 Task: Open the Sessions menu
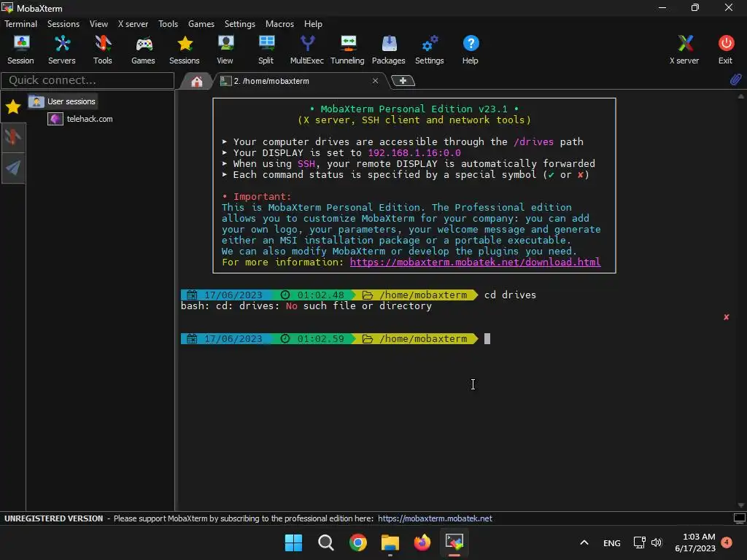click(x=63, y=24)
